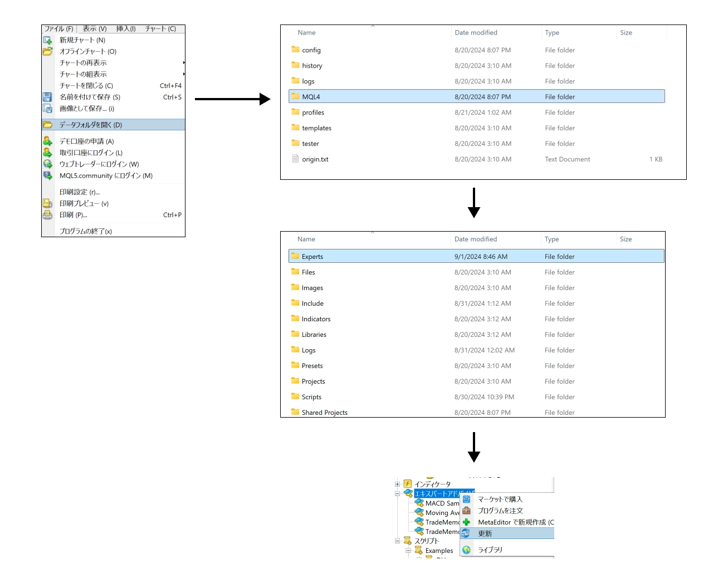Click the ウェブトレーダーにログイン globe icon

(47, 164)
